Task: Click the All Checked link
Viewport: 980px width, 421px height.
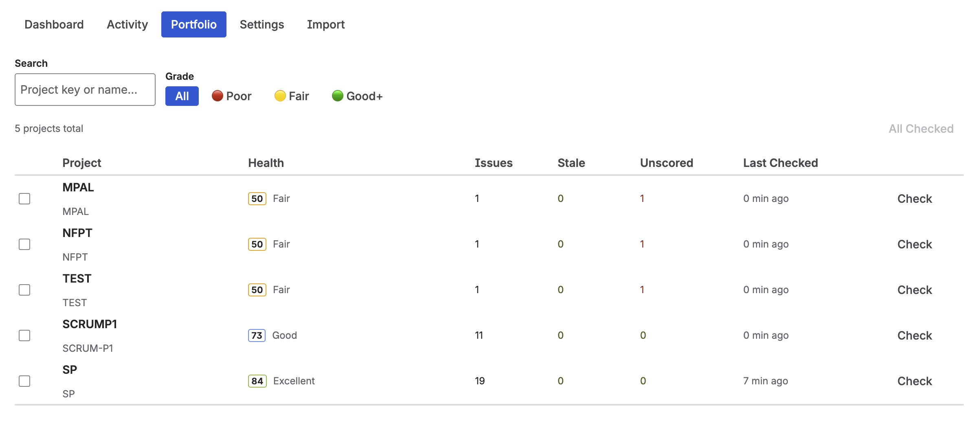Action: (921, 128)
